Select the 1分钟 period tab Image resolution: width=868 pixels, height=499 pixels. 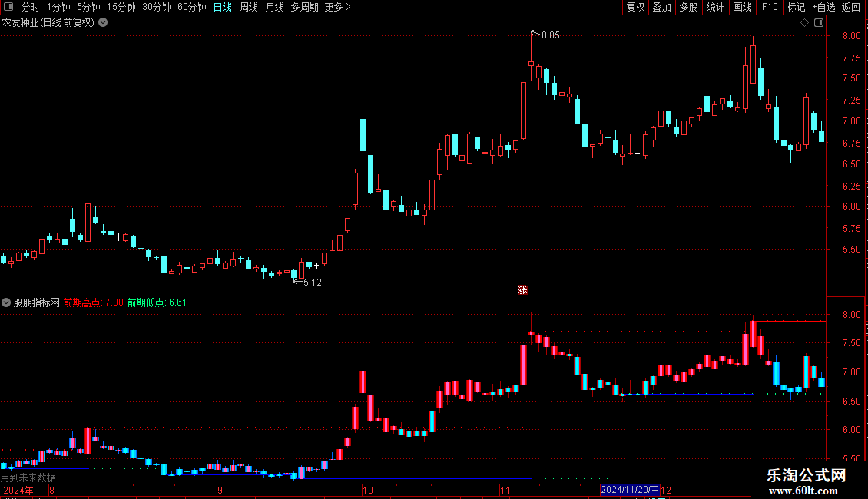tap(58, 7)
